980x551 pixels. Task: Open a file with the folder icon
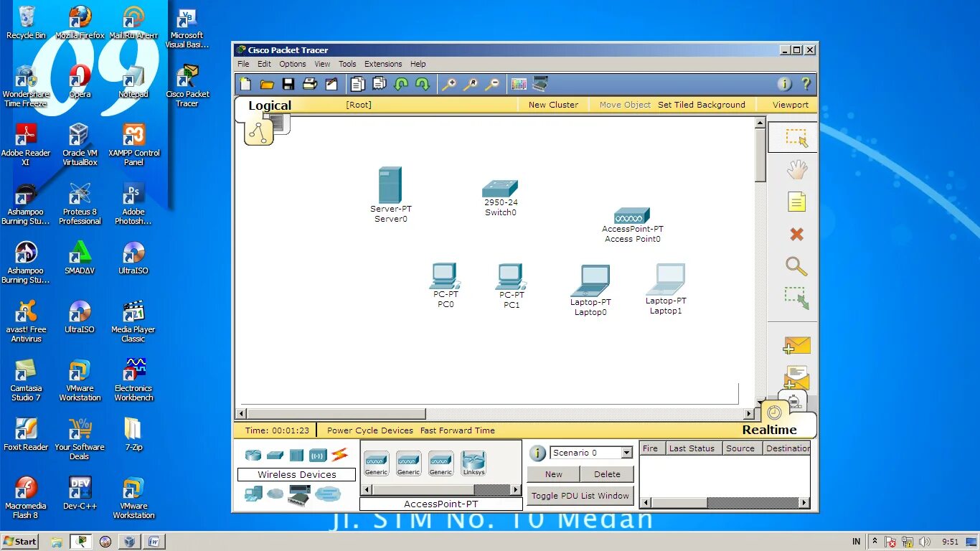pyautogui.click(x=267, y=84)
